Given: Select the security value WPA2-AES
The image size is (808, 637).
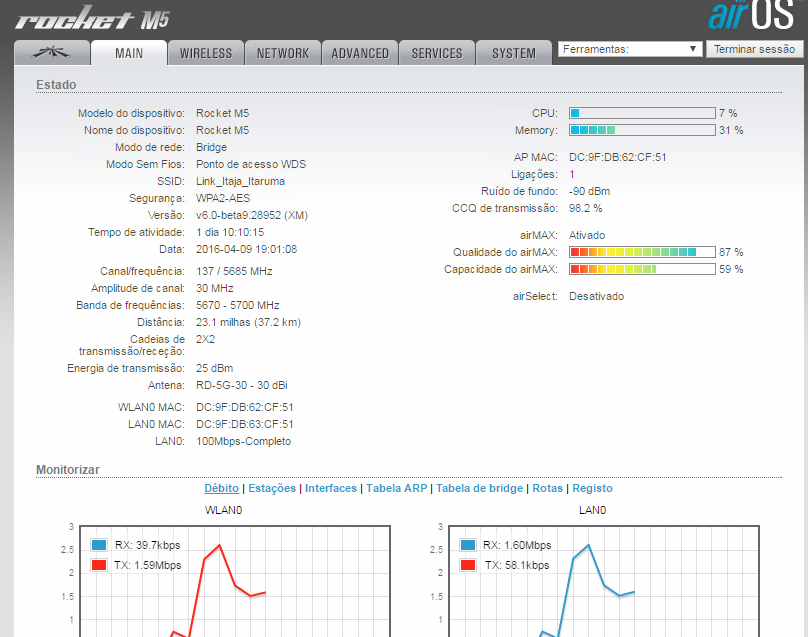Looking at the screenshot, I should click(223, 198).
